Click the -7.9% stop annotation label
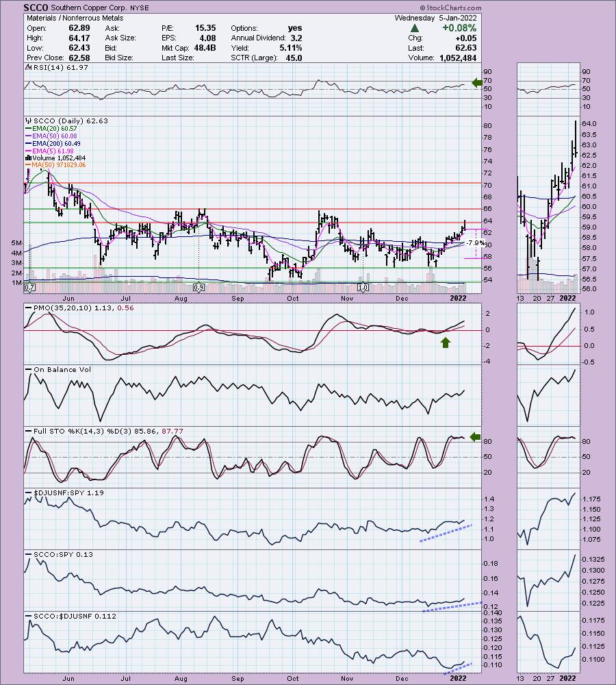 click(476, 243)
